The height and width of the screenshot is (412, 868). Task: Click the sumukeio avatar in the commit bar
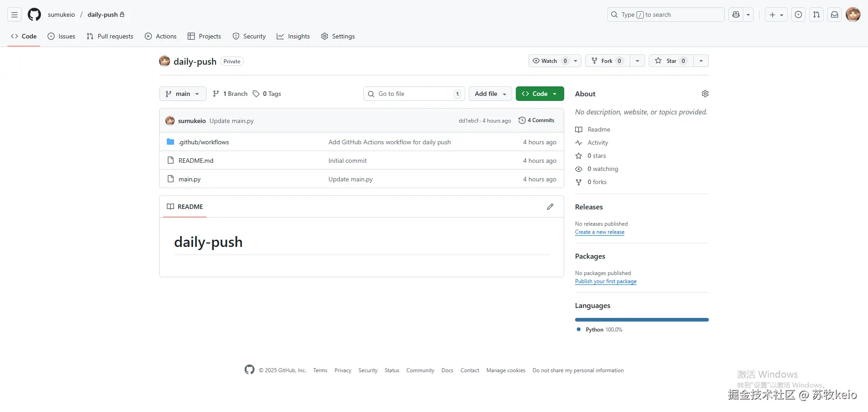pyautogui.click(x=170, y=121)
